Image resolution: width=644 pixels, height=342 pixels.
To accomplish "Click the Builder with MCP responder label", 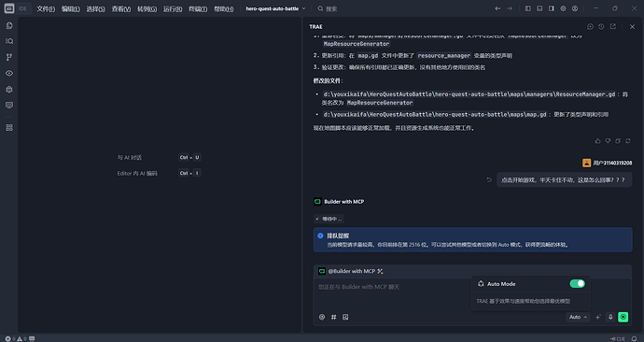I will pyautogui.click(x=343, y=202).
